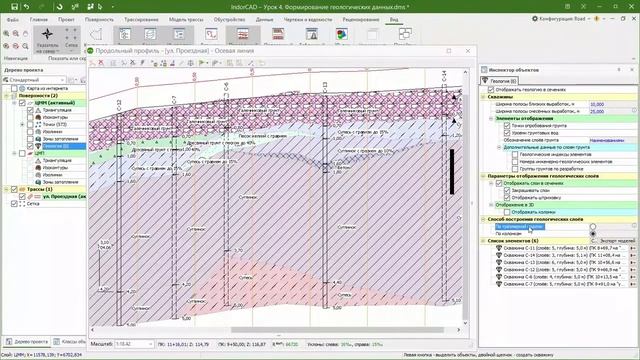Click the pan hand icon in Навигация group
This screenshot has width=640, height=360.
[x=25, y=33]
